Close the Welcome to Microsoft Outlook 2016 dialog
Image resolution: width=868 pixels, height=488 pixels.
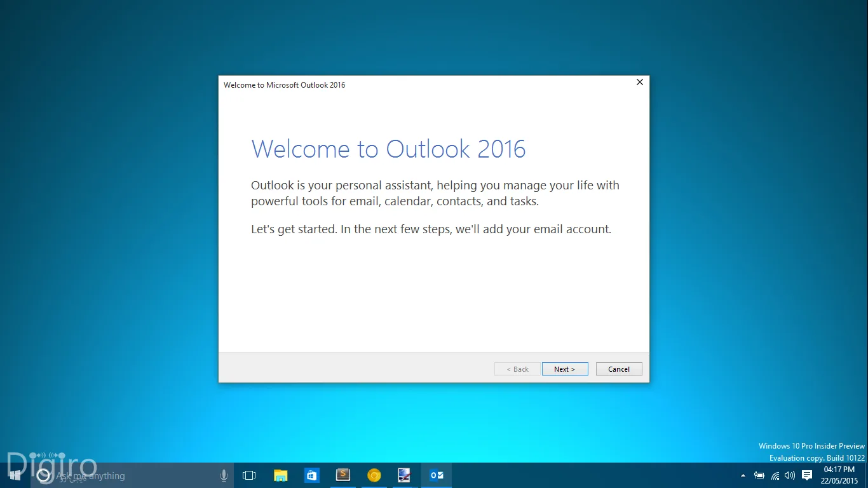click(x=640, y=82)
